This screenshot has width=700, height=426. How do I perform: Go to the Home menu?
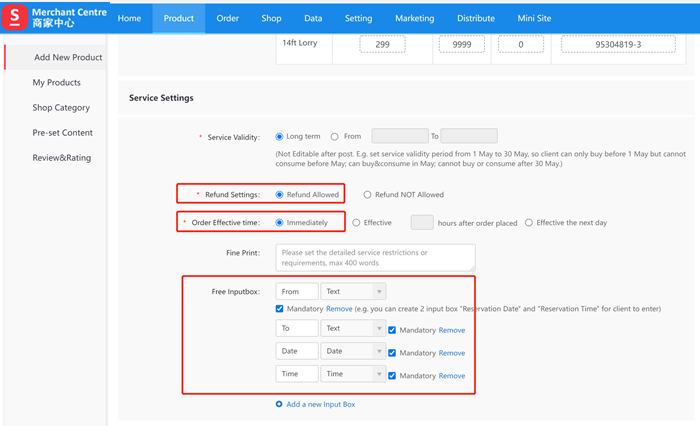click(129, 18)
